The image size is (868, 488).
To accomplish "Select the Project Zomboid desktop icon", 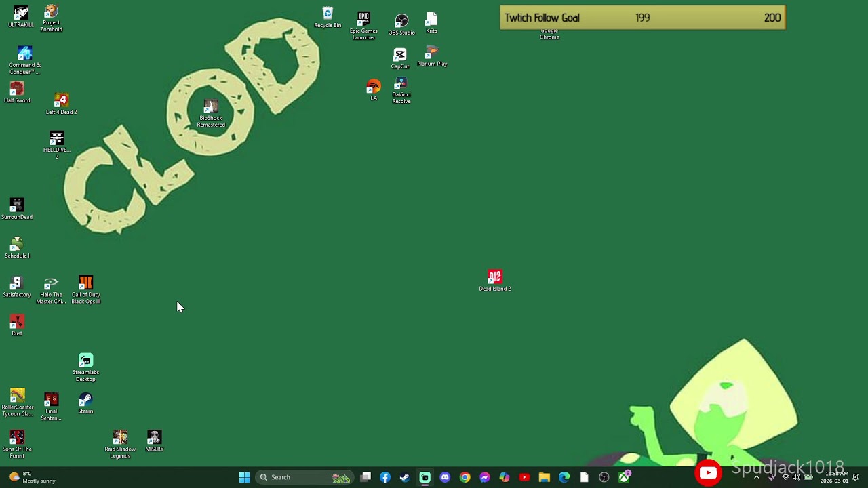I will (51, 18).
